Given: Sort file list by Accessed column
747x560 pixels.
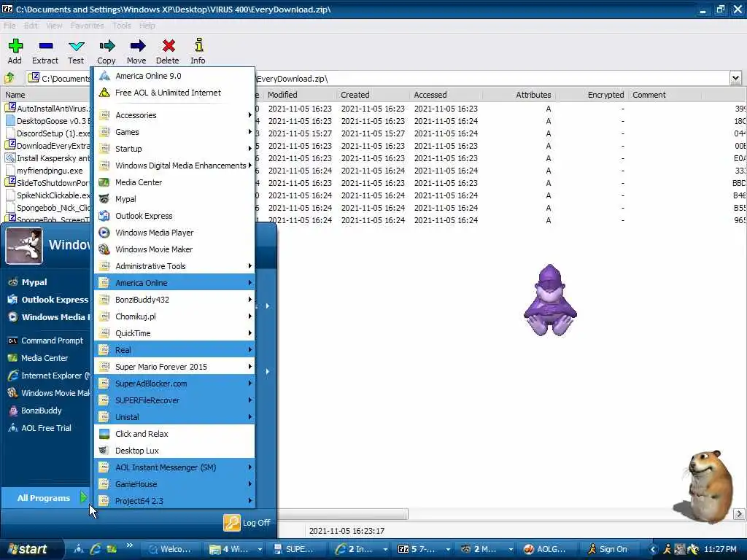Looking at the screenshot, I should 446,95.
